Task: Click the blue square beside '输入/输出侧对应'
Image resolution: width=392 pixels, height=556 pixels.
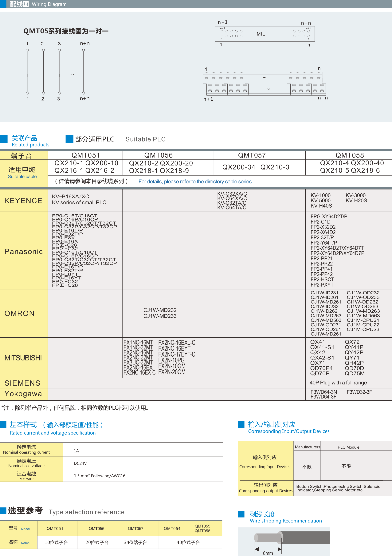Action: click(x=241, y=424)
